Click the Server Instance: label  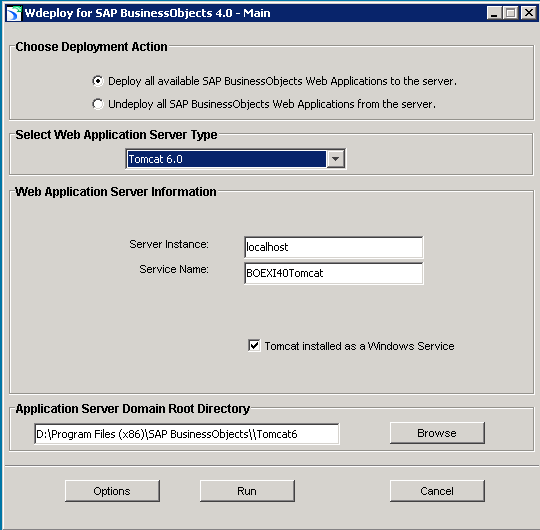coord(169,244)
